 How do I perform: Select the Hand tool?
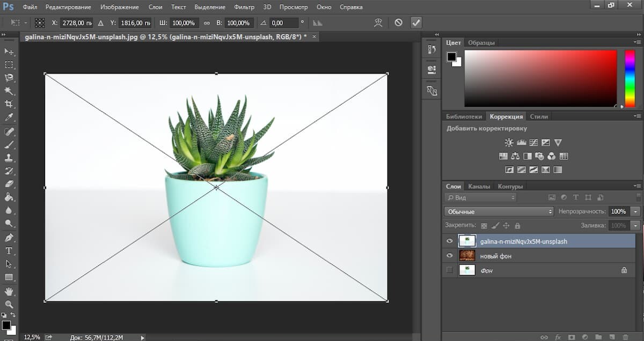point(9,292)
